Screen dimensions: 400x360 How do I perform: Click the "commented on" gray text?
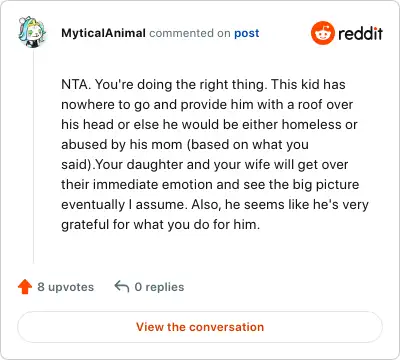pyautogui.click(x=190, y=33)
